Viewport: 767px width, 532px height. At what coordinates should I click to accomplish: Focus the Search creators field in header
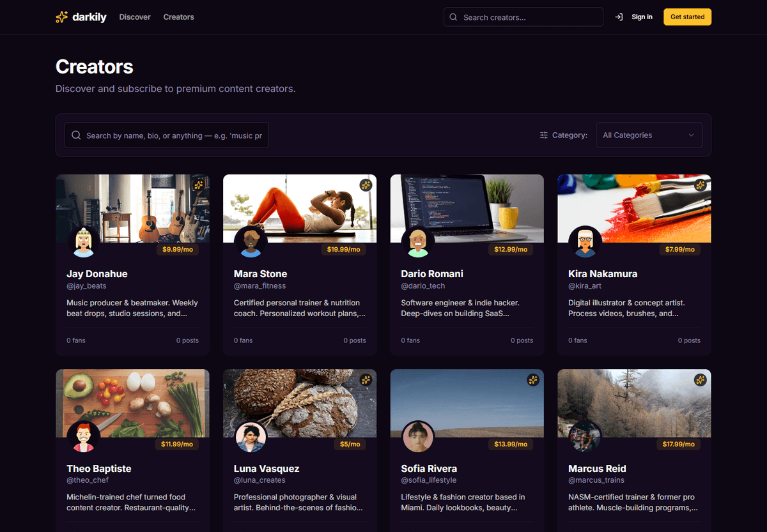point(523,17)
